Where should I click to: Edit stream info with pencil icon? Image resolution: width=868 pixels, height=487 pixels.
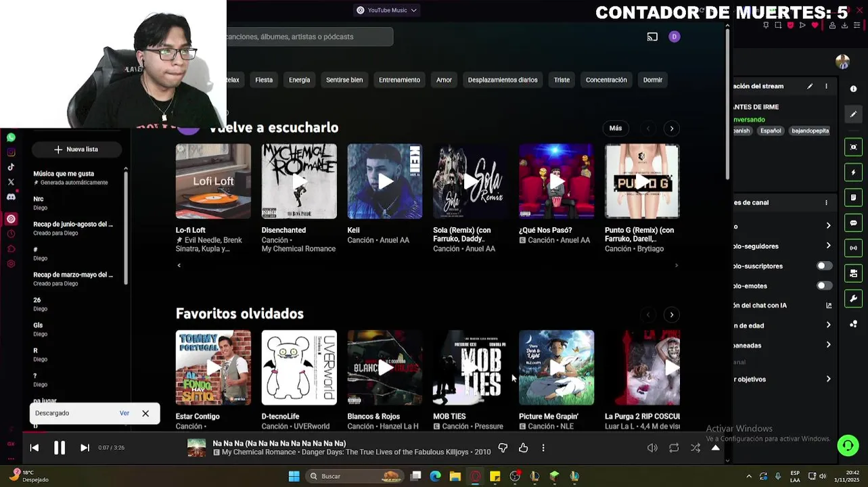click(x=810, y=87)
